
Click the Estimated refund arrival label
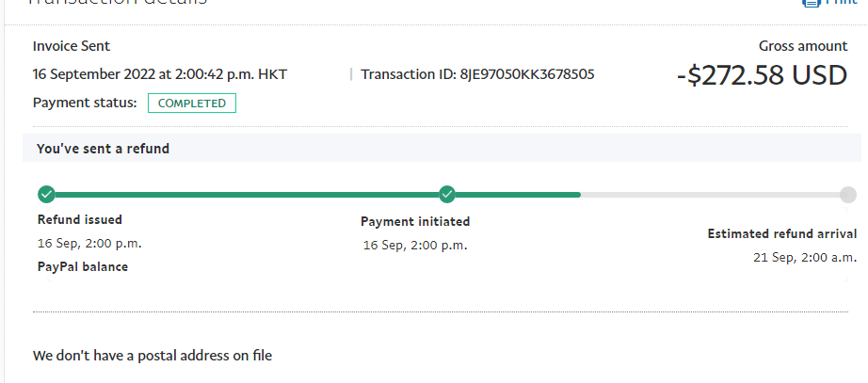tap(781, 234)
